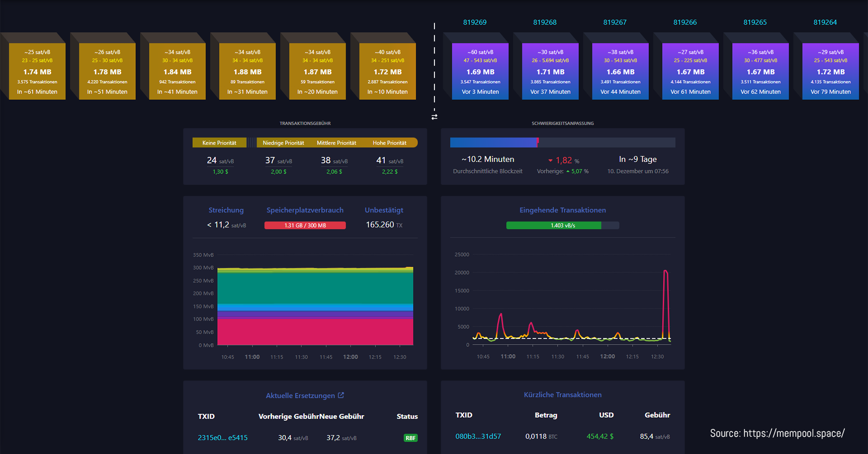
Task: Click the 0,0118 BTC amount
Action: tap(541, 436)
